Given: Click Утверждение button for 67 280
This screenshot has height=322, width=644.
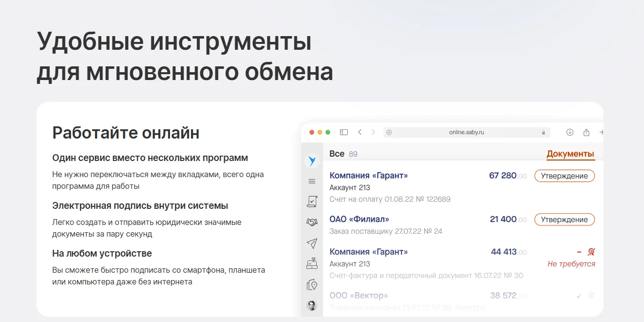Looking at the screenshot, I should pos(565,176).
